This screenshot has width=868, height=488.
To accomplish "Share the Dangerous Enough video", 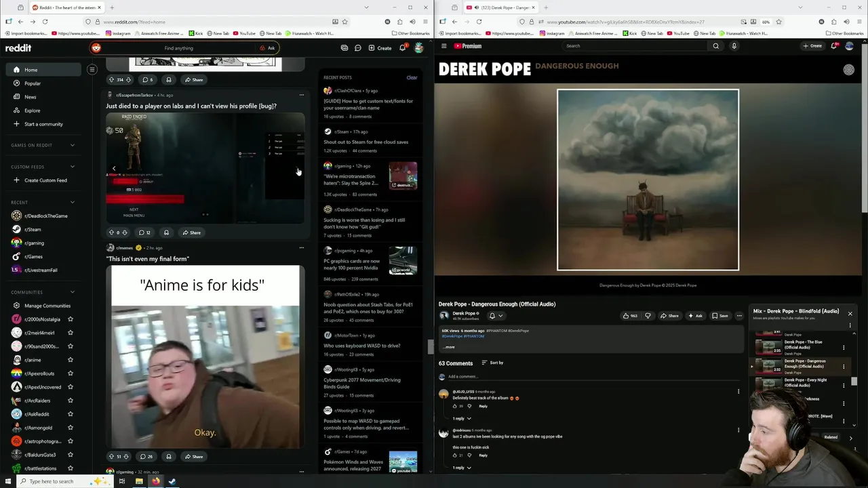I will point(669,316).
